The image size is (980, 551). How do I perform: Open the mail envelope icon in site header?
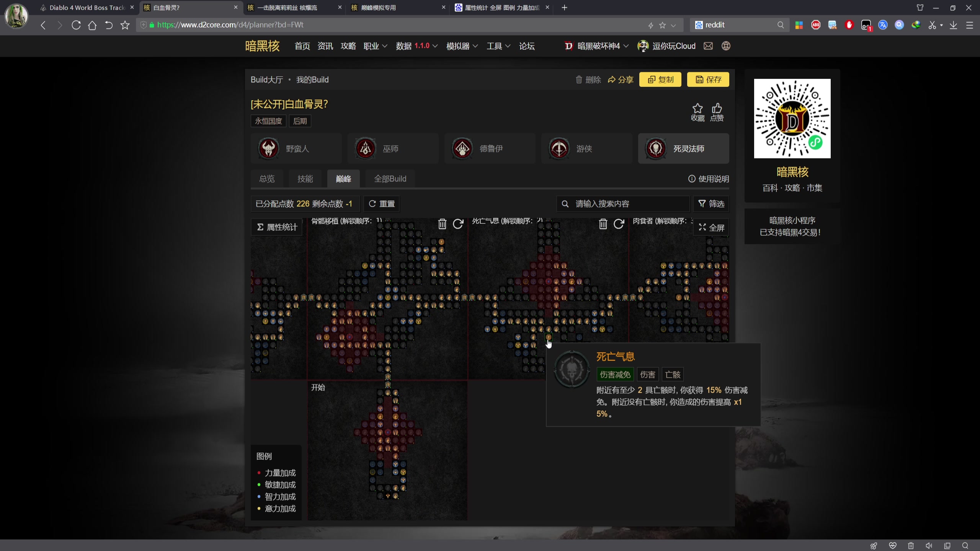coord(708,46)
